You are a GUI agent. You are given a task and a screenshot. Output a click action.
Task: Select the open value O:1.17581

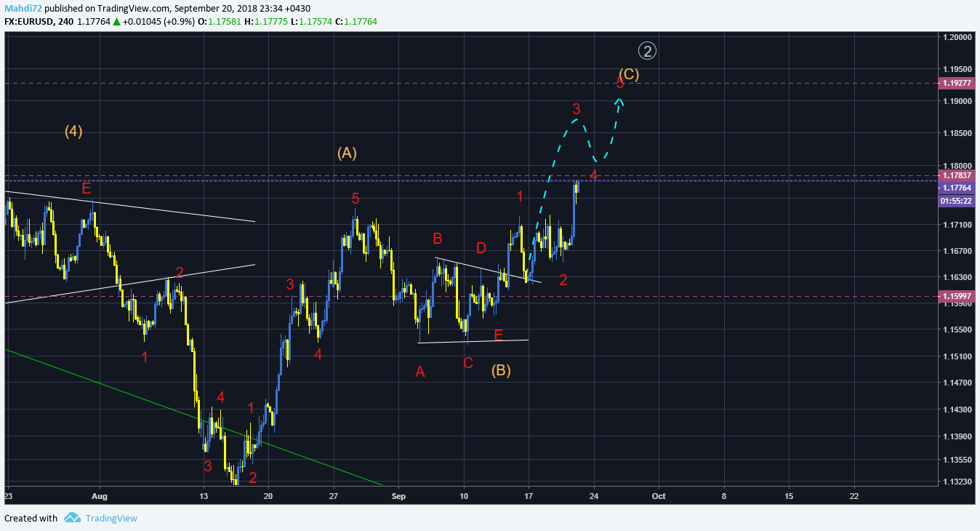click(220, 22)
